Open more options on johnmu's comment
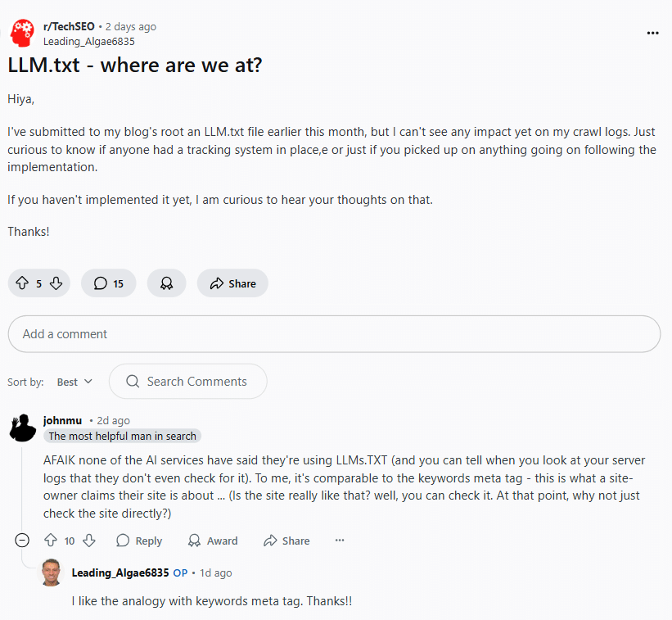Viewport: 672px width, 620px height. [x=340, y=541]
